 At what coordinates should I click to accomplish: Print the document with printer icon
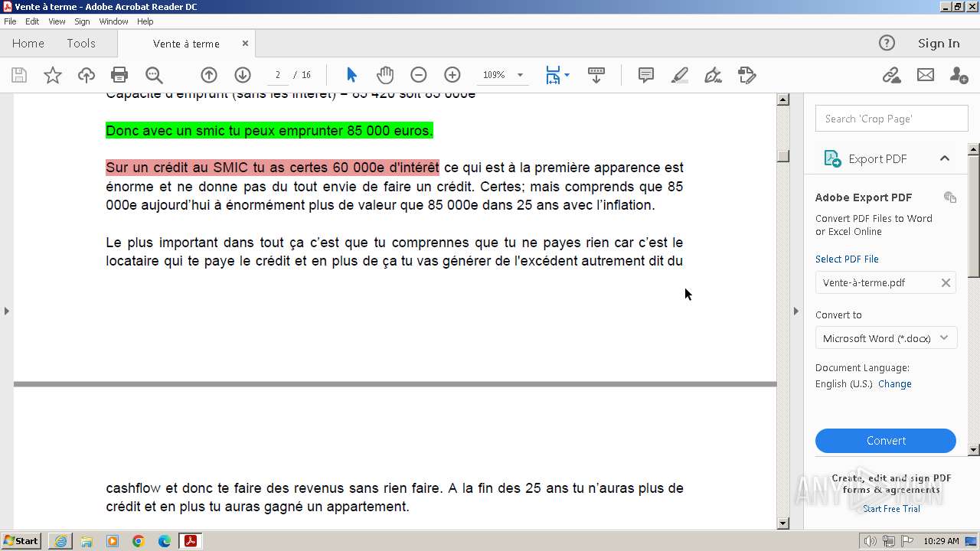tap(119, 75)
